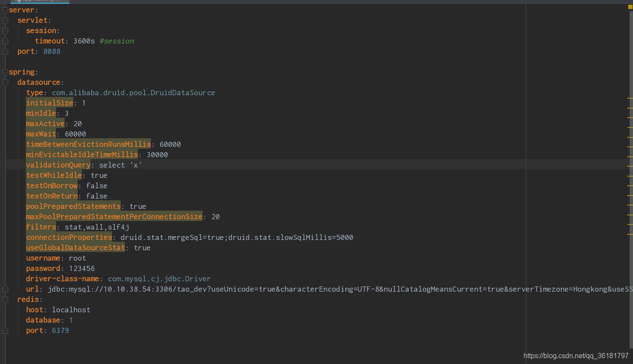Select the 3600s timeout value

[84, 41]
